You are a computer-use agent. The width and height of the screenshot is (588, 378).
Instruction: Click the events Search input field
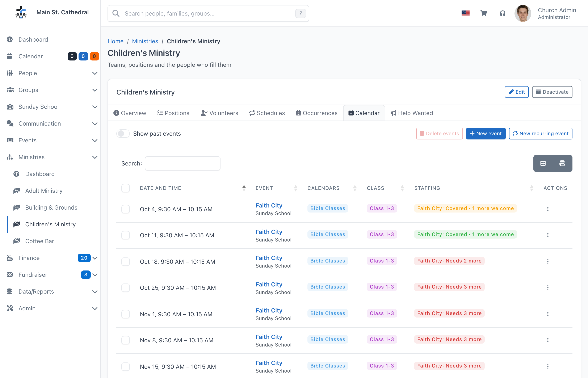point(182,163)
